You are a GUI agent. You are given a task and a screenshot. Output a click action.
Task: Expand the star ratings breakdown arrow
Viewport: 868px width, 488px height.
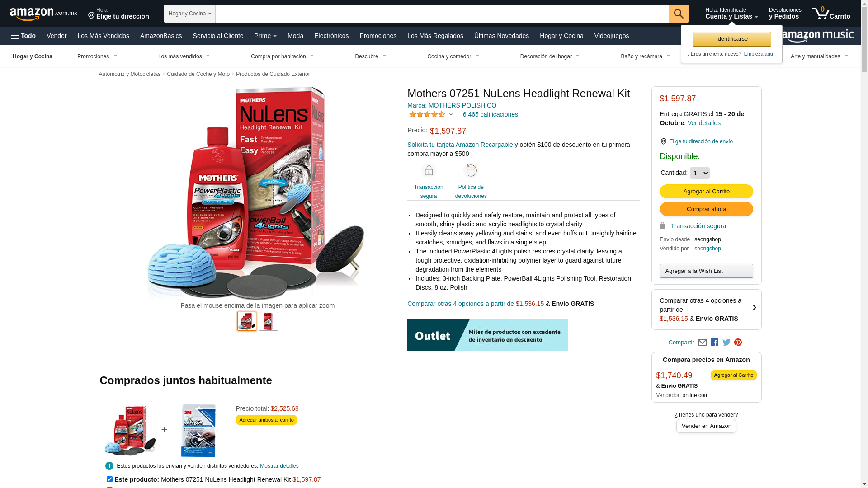tap(451, 114)
